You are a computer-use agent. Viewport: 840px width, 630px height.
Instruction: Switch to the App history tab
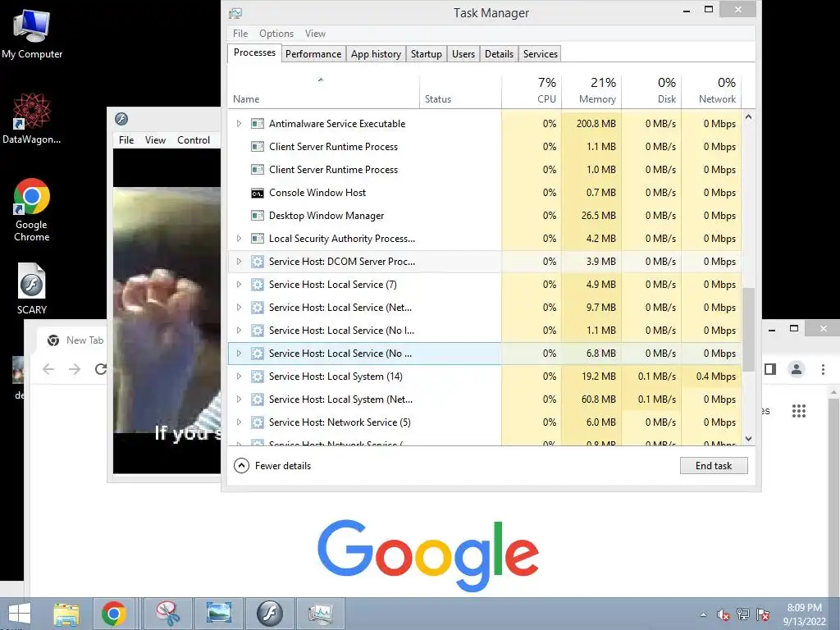(376, 54)
